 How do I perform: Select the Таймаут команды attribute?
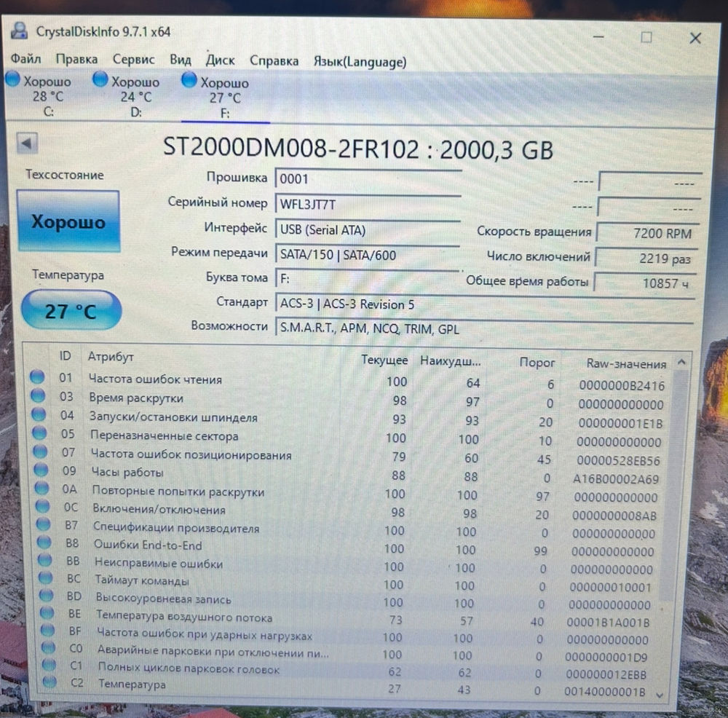pyautogui.click(x=142, y=580)
